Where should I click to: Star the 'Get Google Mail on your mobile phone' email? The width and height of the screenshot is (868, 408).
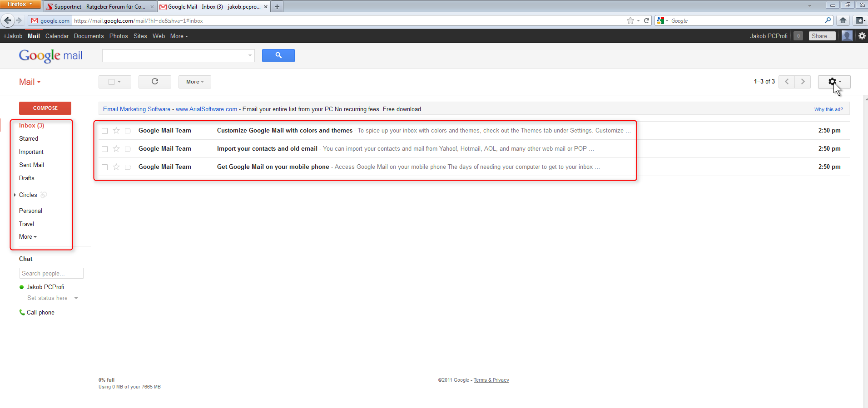pos(116,167)
